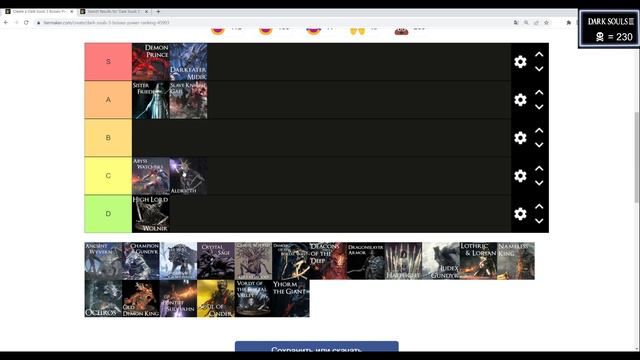This screenshot has height=360, width=640.
Task: Pick Vordt of the Boreal Valley image
Action: pyautogui.click(x=253, y=298)
